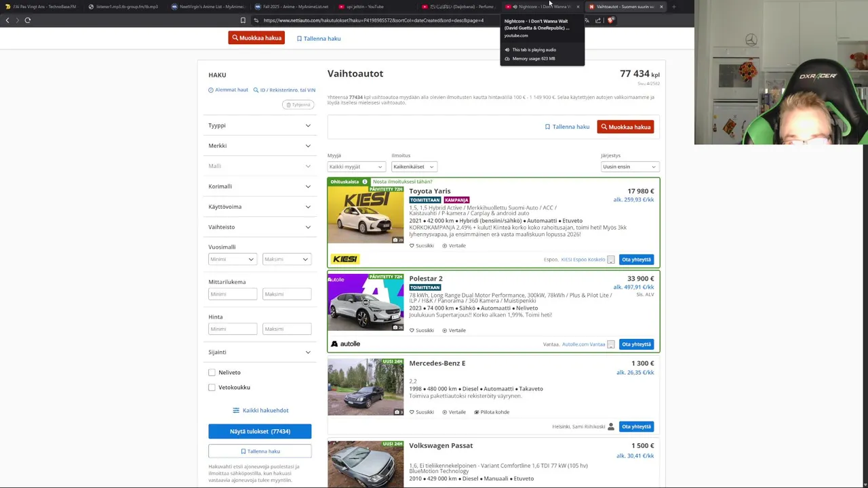Open Vuosimalli Maksimi dropdown
Viewport: 868px width, 488px height.
(x=287, y=259)
